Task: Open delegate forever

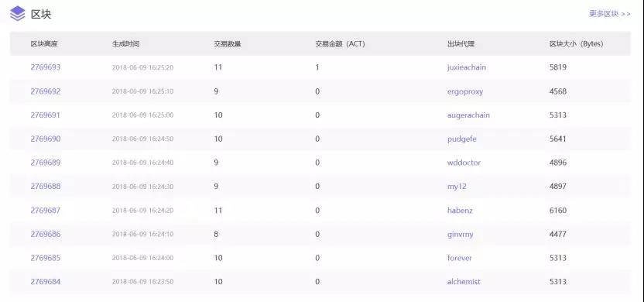Action: coord(459,258)
